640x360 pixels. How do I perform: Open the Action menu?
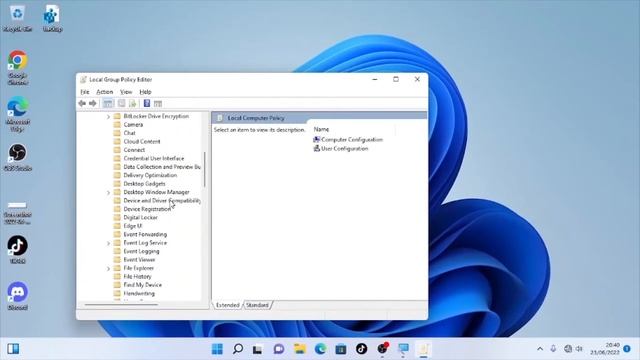[104, 92]
